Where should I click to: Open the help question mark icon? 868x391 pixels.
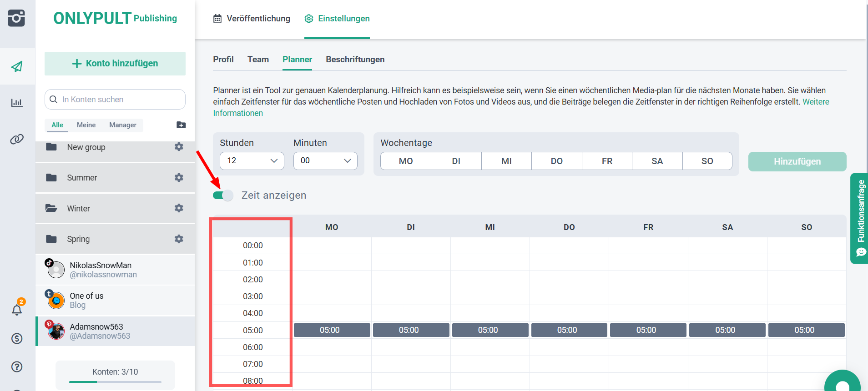(x=17, y=367)
